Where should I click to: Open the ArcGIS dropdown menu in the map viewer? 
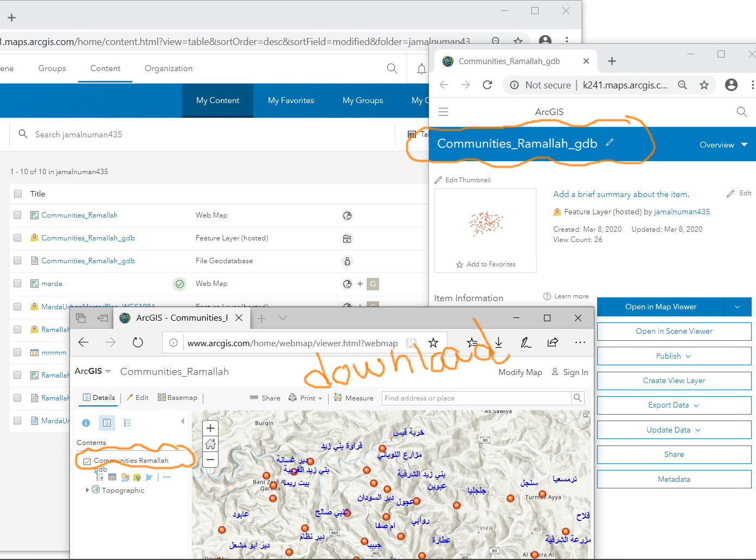(93, 371)
